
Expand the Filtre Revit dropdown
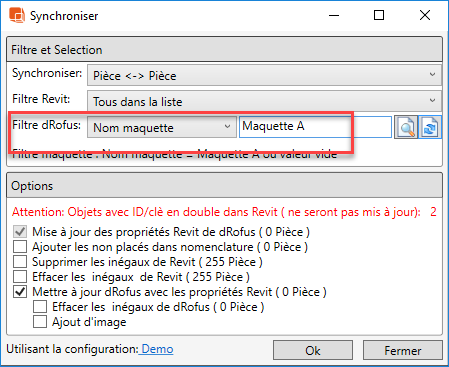[265, 101]
